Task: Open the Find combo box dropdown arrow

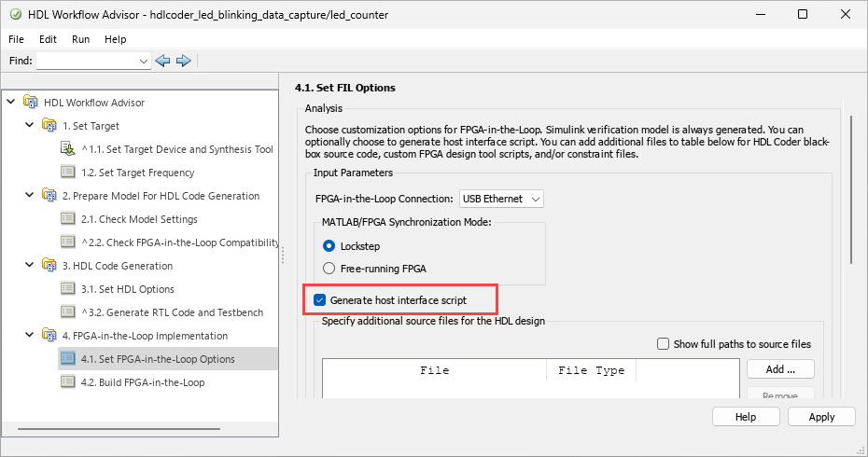Action: (x=144, y=61)
